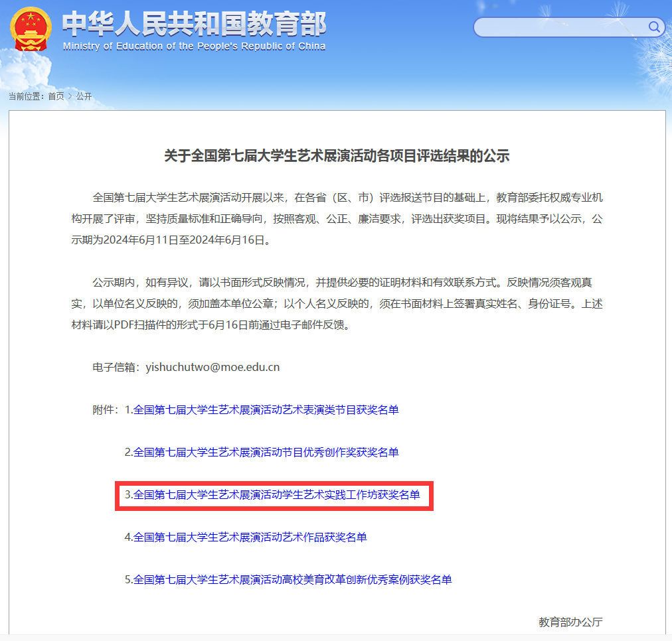Open 公开 in the breadcrumb
672x641 pixels.
(x=84, y=96)
